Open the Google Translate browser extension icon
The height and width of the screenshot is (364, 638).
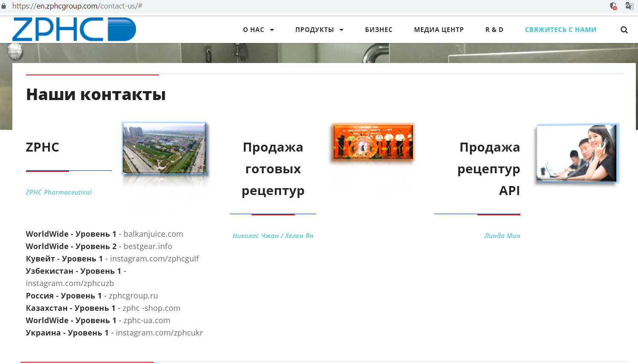coord(630,6)
